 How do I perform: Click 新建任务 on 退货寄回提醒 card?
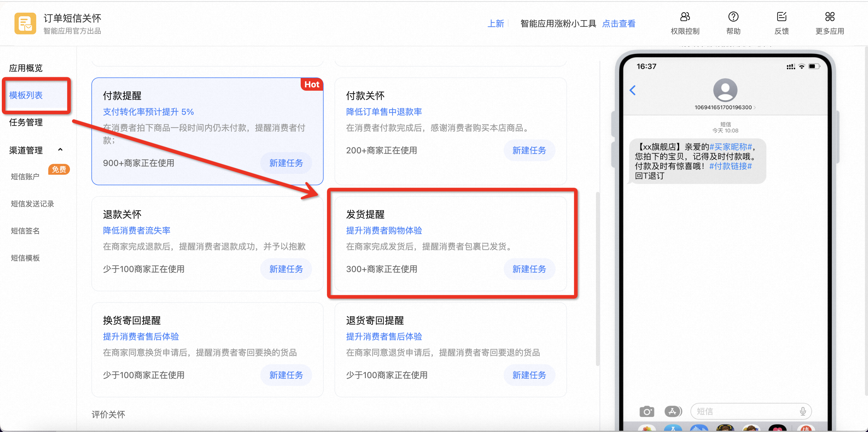click(529, 375)
